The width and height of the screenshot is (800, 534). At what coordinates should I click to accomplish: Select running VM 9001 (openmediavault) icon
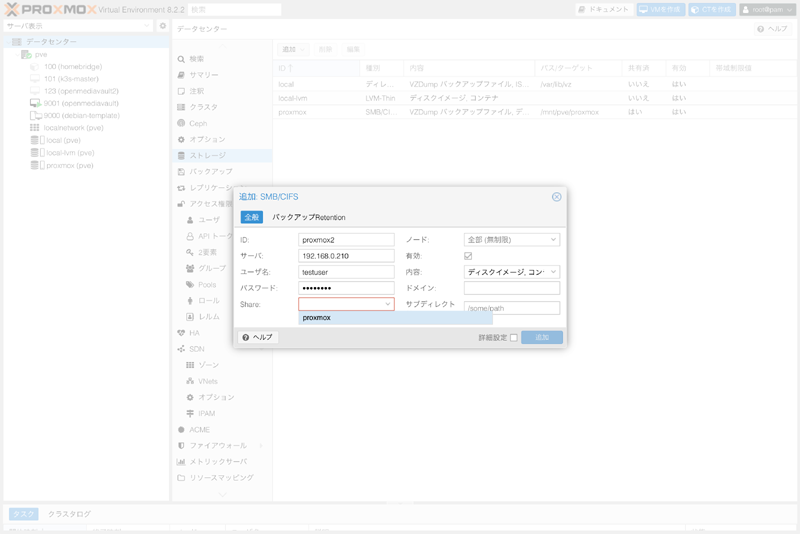[35, 104]
